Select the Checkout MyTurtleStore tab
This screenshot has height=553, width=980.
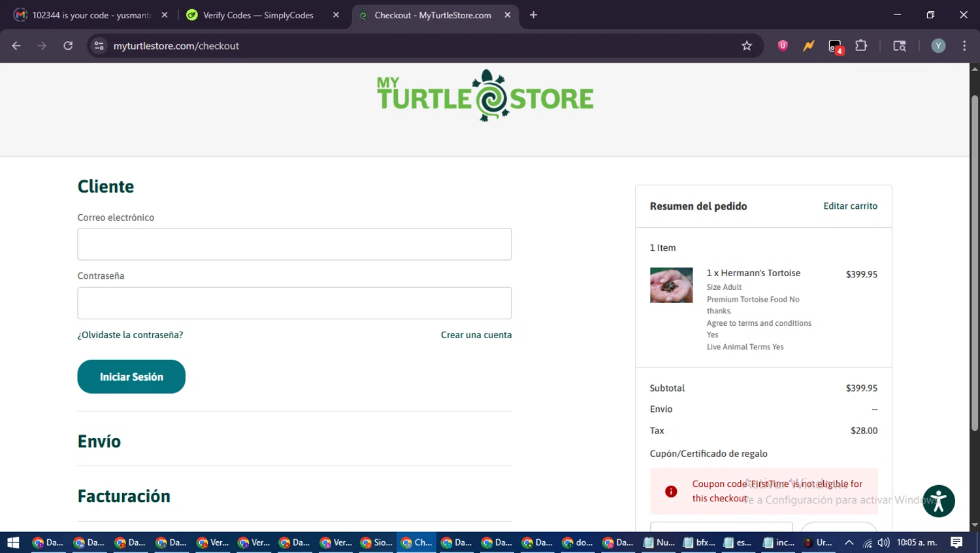433,15
